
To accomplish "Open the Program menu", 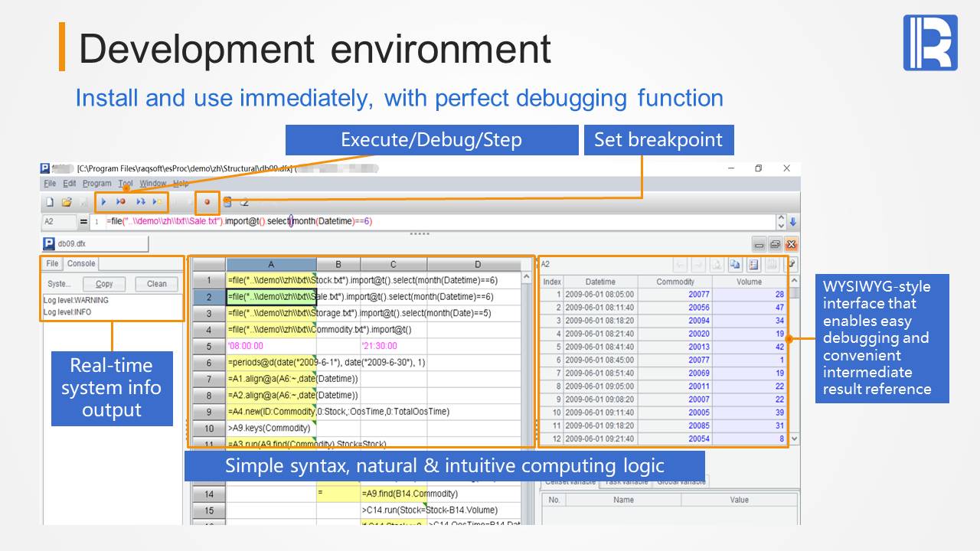I will (x=96, y=184).
